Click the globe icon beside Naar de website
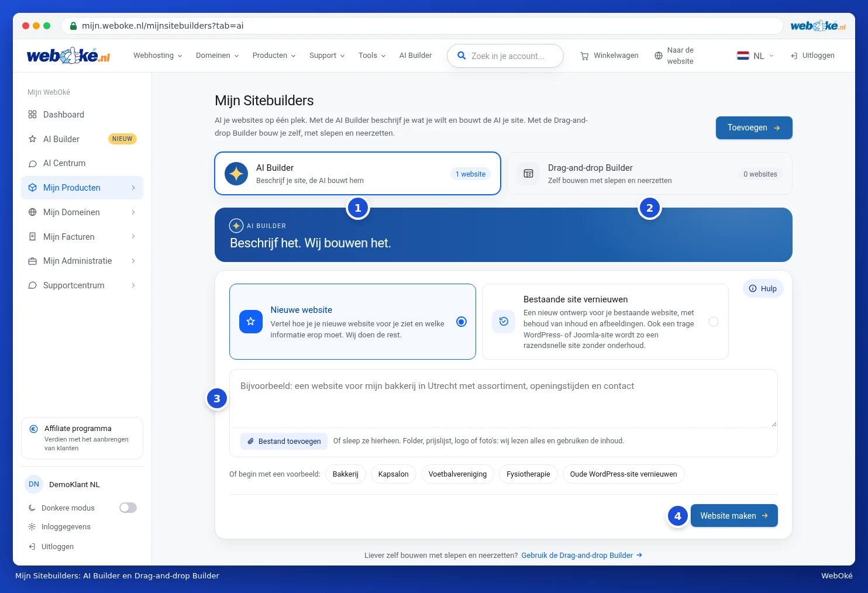Viewport: 868px width, 593px height. [x=659, y=56]
